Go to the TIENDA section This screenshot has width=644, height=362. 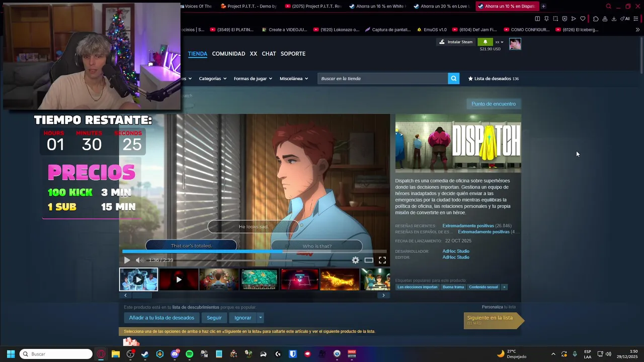point(198,54)
